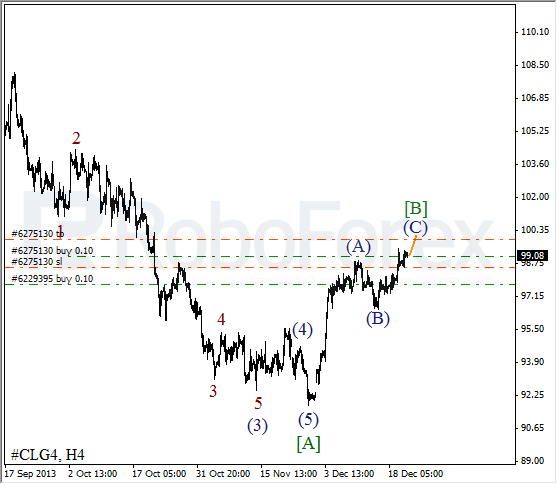The image size is (557, 484).
Task: Select the red wave 5 label
Action: coord(258,403)
